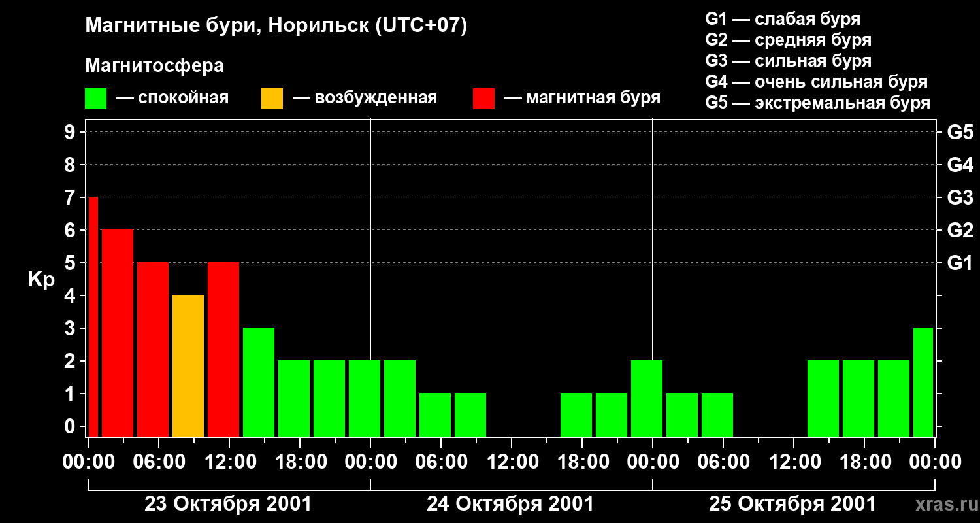Click the '12:00' time label above 23 Октября
The image size is (980, 523).
(229, 462)
